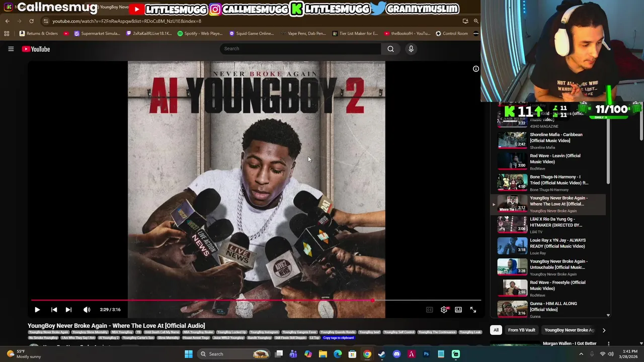
Task: Open the Squid Game Online bookmark
Action: point(251,34)
